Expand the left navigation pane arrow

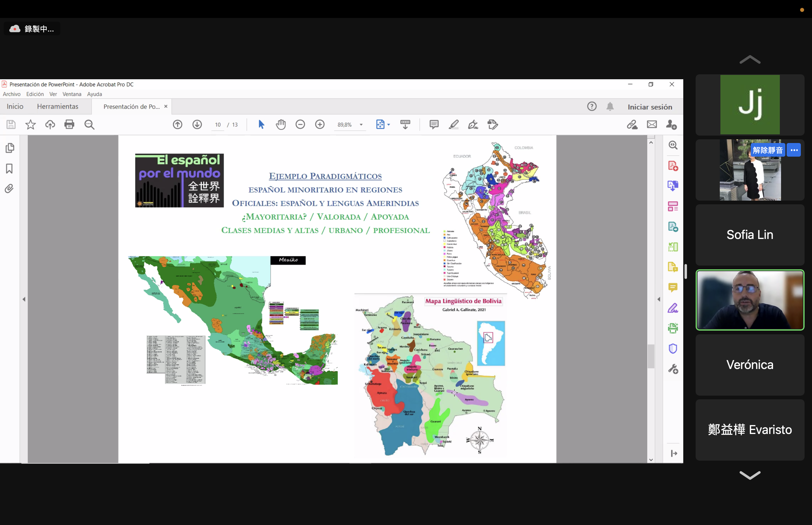click(x=24, y=299)
